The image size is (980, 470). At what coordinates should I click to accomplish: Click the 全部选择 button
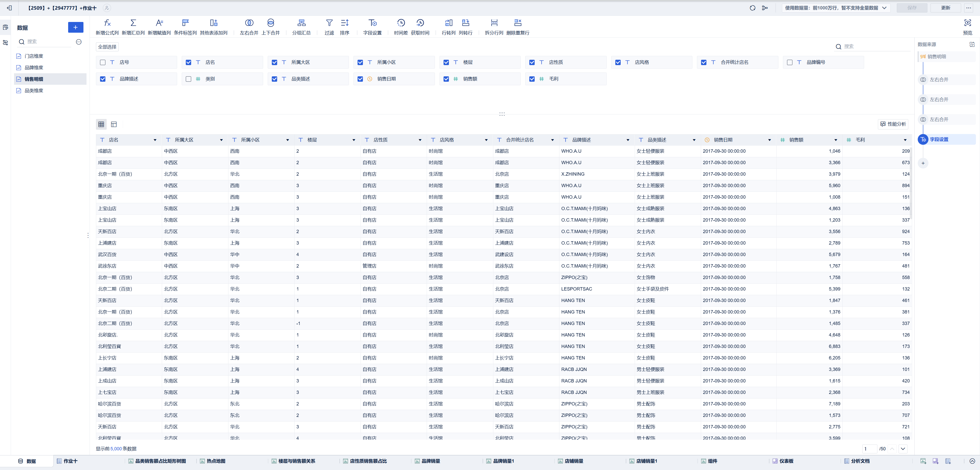107,47
